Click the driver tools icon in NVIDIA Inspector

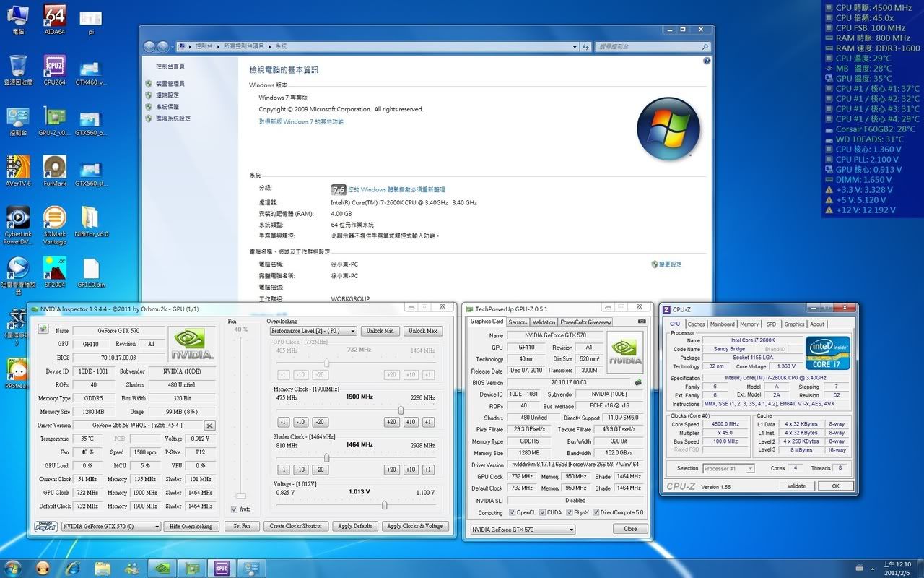click(209, 426)
